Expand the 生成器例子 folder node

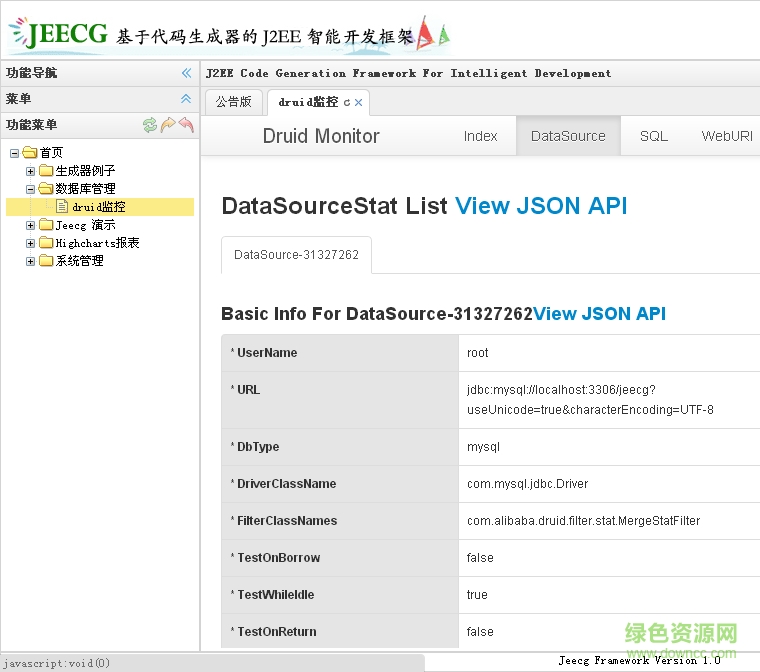(x=31, y=171)
